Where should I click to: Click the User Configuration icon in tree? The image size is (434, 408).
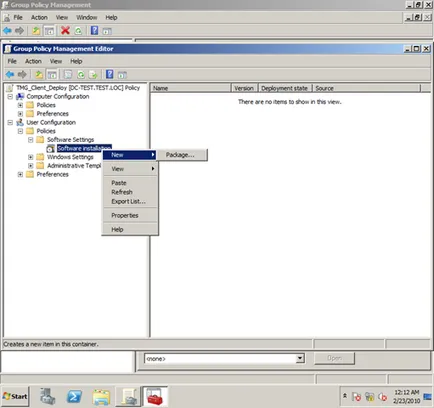20,122
